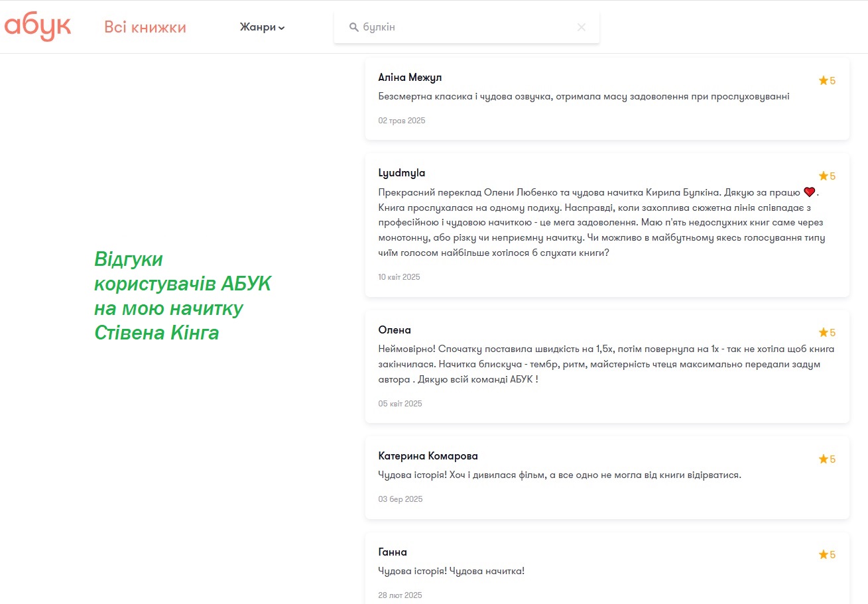
Task: Expand the Жанри dropdown menu
Action: (263, 27)
